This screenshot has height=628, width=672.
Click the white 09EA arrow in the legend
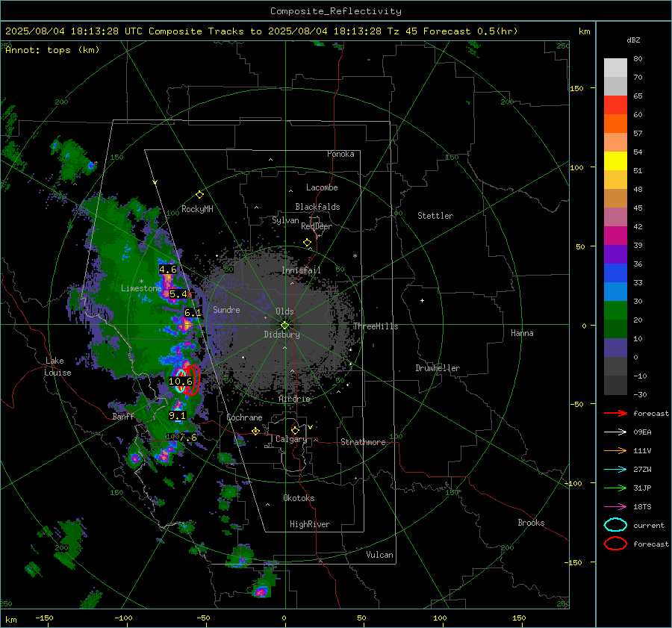click(x=615, y=432)
